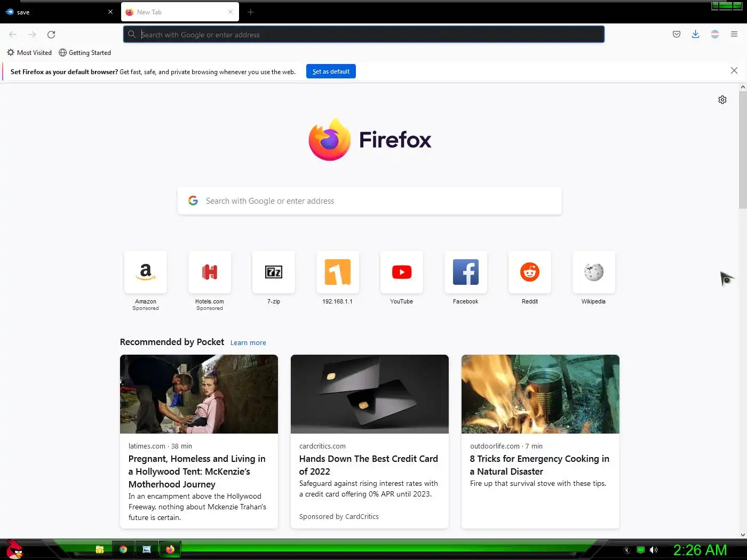Open Getting Started bookmark
Viewport: 747px width, 560px height.
click(x=85, y=53)
